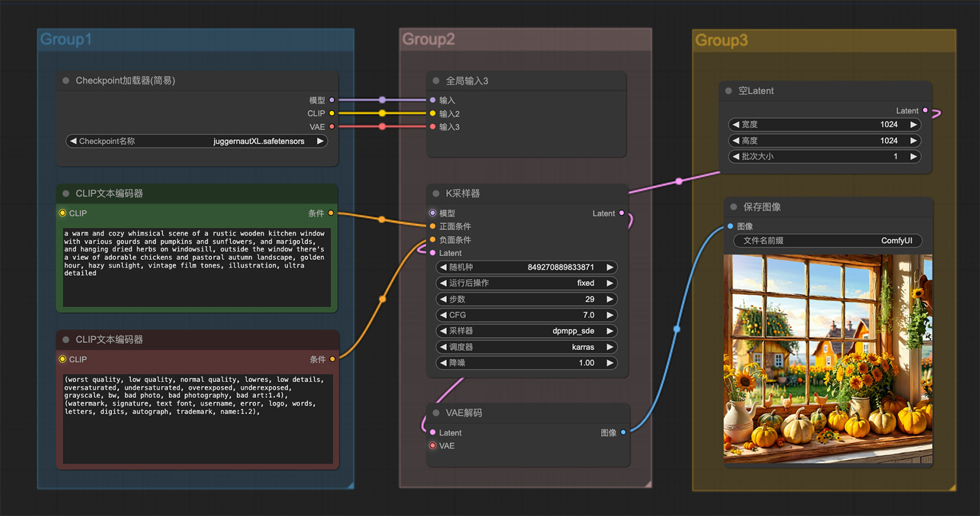Click the 随机种 seed value field
Viewport: 980px width, 516px height.
526,267
